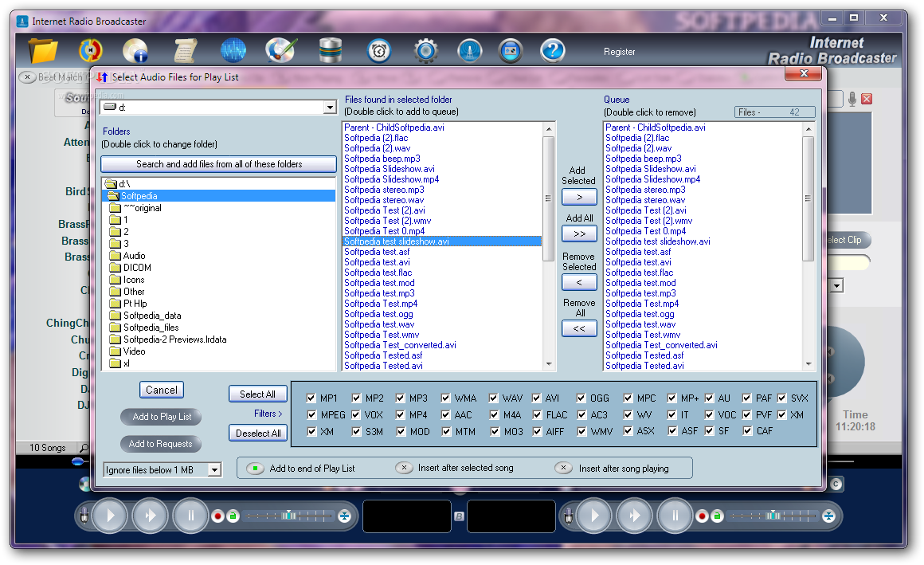Click the left deck red record button
The image size is (924, 565).
[217, 516]
